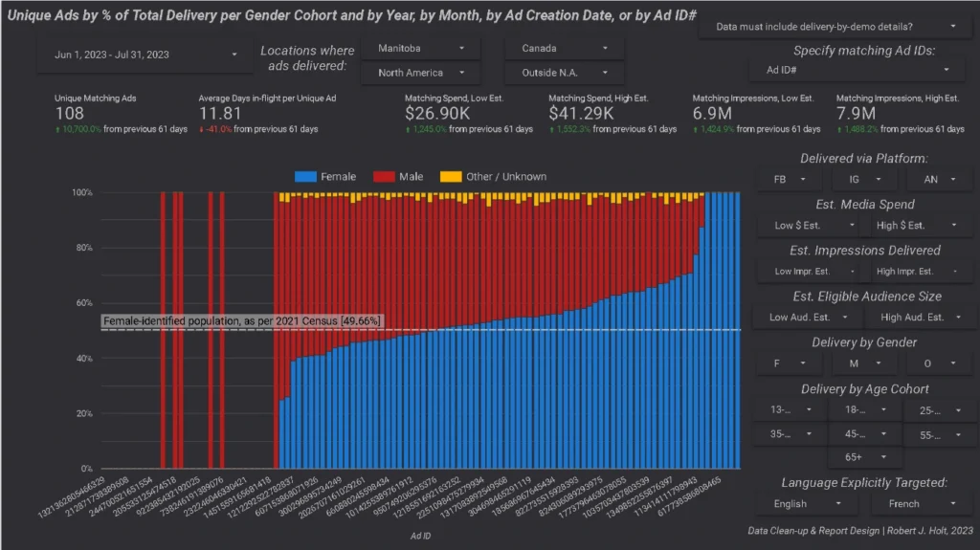Open the delivery-by-demo details dropdown
This screenshot has height=550, width=980.
pos(840,27)
